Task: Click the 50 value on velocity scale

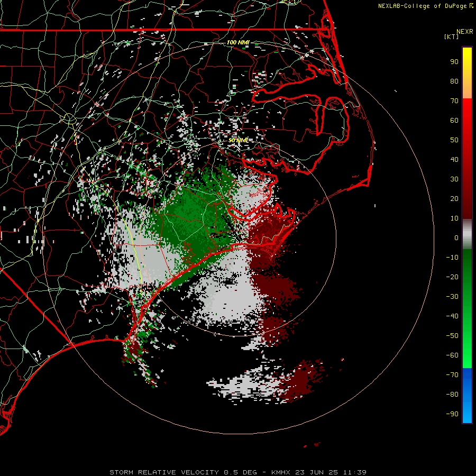Action: coord(454,140)
